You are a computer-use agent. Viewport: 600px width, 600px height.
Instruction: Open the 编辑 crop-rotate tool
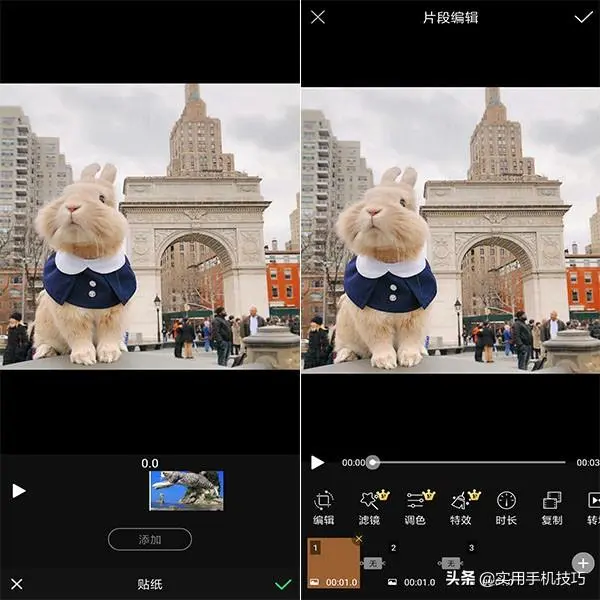[324, 507]
